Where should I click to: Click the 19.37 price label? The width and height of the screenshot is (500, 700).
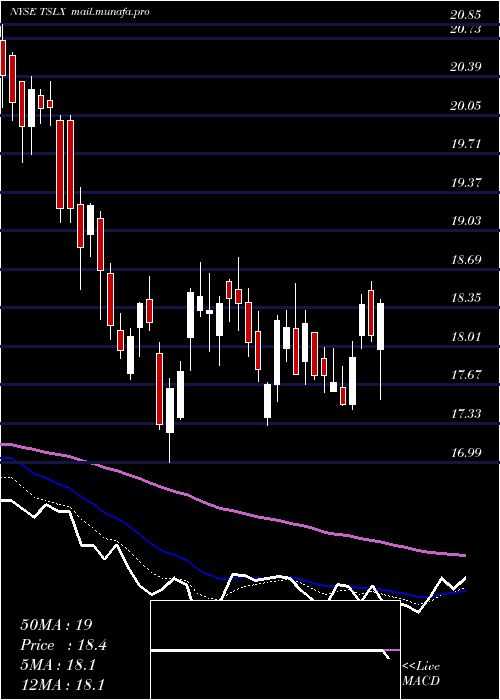click(466, 183)
